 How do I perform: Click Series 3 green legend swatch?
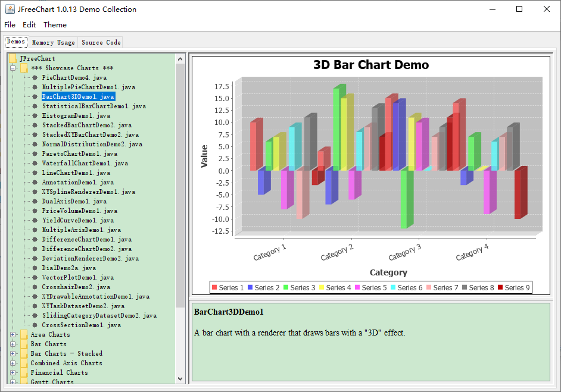coord(286,287)
